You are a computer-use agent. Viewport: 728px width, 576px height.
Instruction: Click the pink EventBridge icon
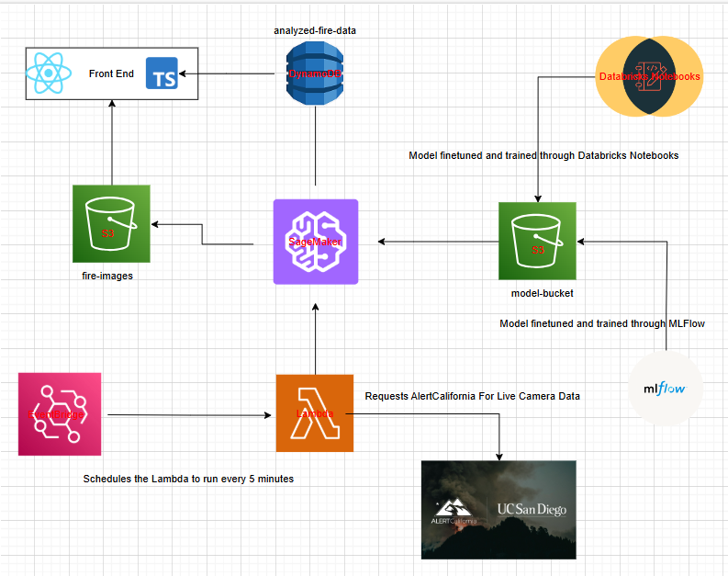tap(60, 414)
